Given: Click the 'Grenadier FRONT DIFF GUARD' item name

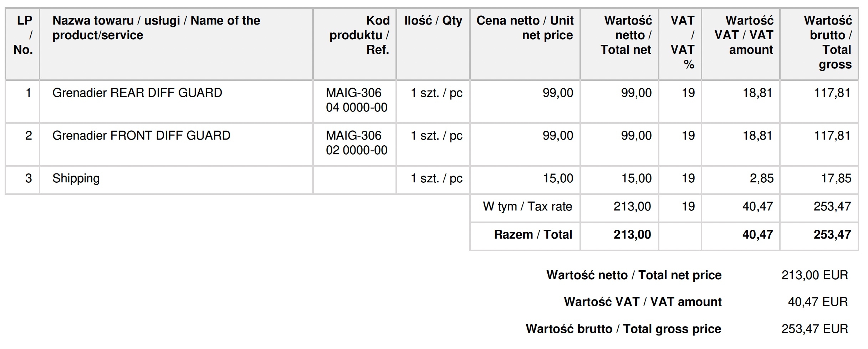Looking at the screenshot, I should coord(141,136).
